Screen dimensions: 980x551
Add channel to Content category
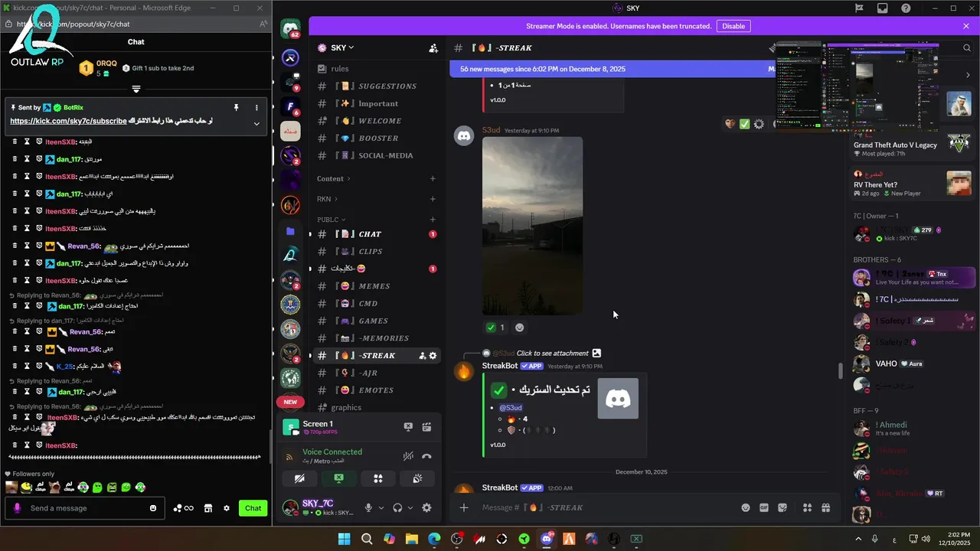tap(433, 178)
